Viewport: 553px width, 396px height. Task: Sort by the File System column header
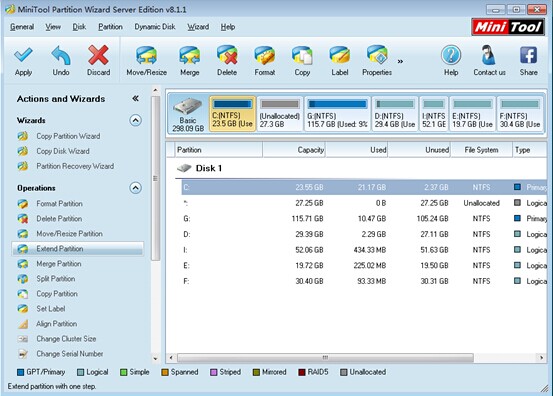[481, 150]
